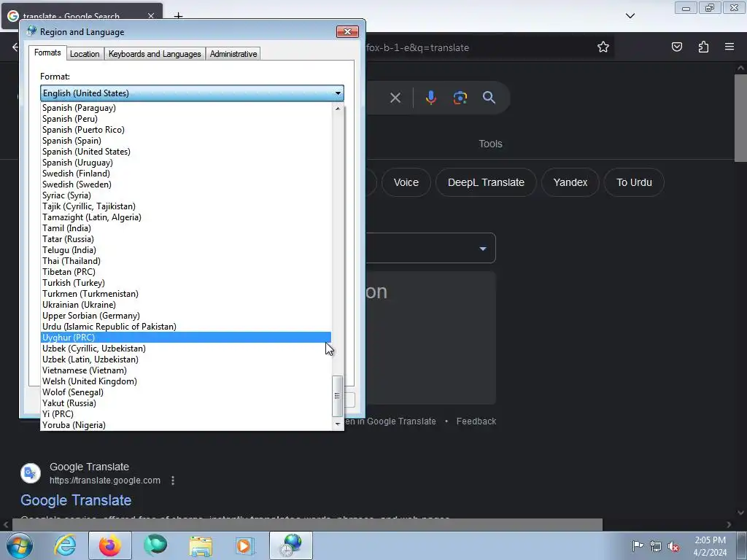747x560 pixels.
Task: Click the muted volume tray icon
Action: tap(673, 546)
